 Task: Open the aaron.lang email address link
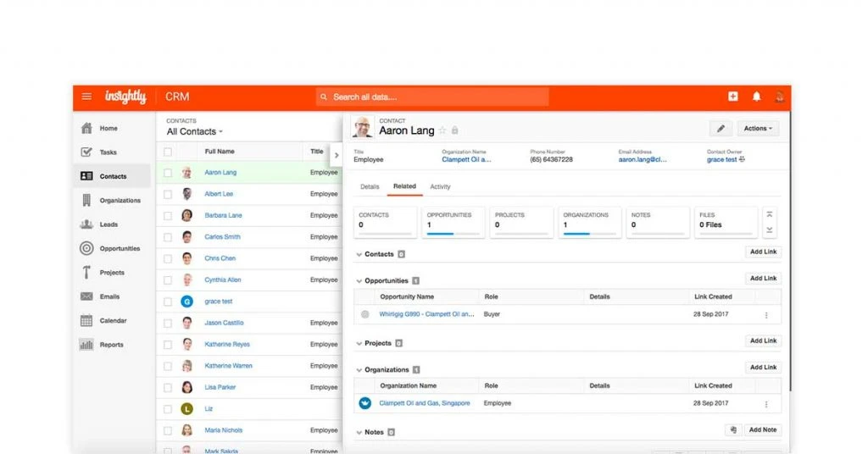(x=643, y=160)
